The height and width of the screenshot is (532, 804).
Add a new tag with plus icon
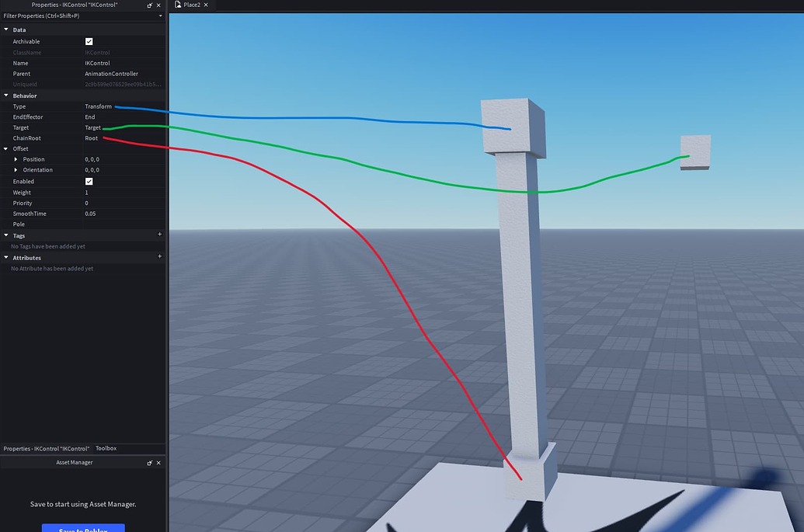[159, 235]
